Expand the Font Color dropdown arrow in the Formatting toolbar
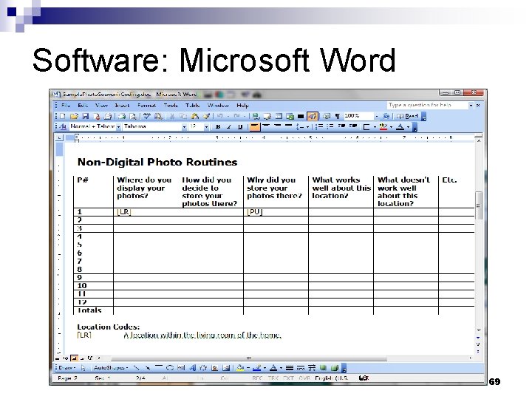Image resolution: width=532 pixels, height=399 pixels. point(408,127)
